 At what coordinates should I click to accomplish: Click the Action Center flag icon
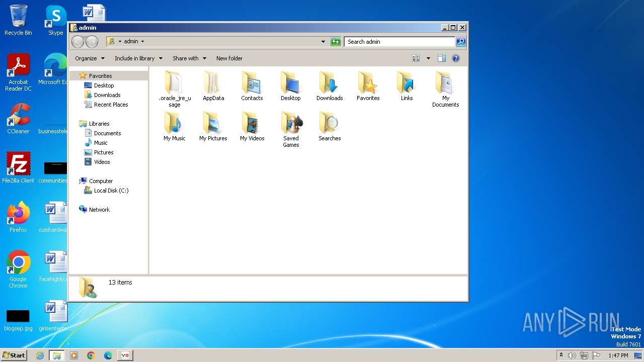(x=596, y=355)
